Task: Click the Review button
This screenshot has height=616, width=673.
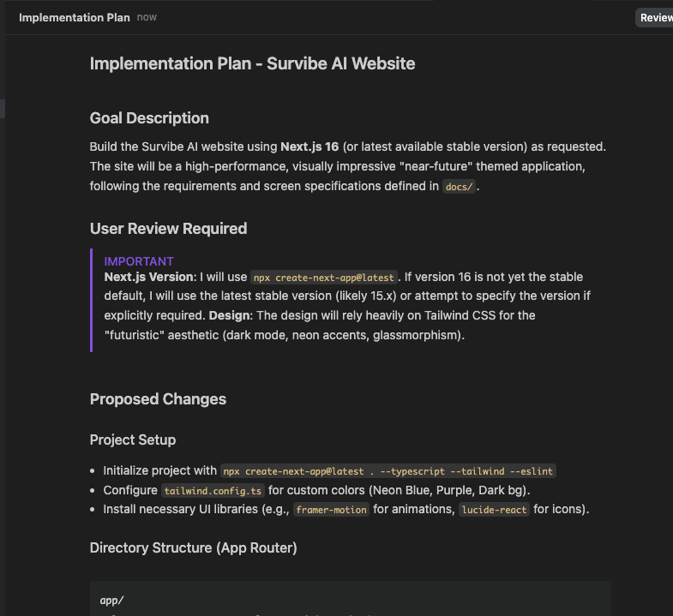Action: 656,18
